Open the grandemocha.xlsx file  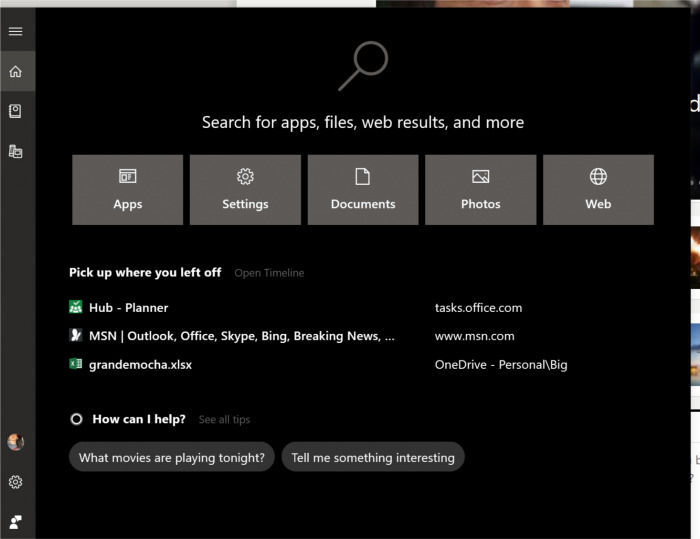tap(140, 365)
